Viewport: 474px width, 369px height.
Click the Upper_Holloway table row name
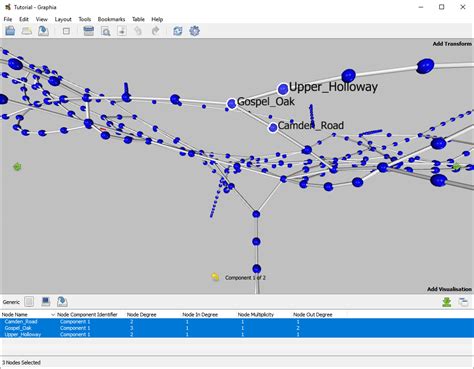point(23,334)
